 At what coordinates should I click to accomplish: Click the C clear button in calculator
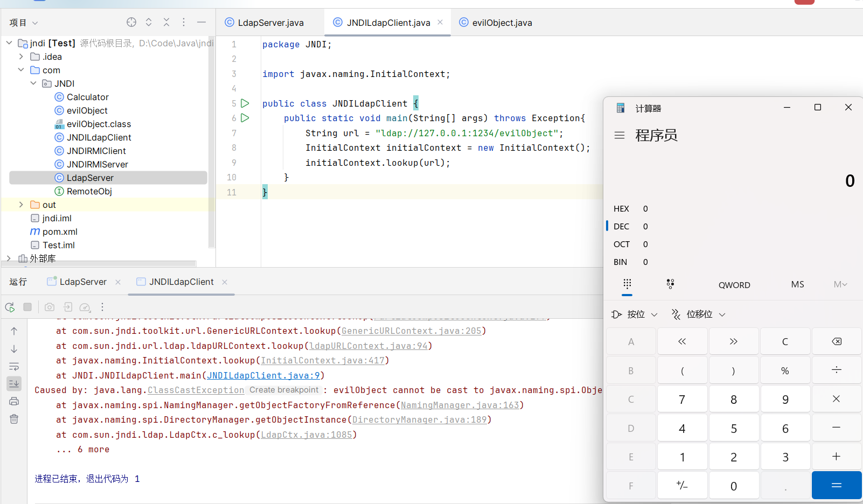point(785,341)
